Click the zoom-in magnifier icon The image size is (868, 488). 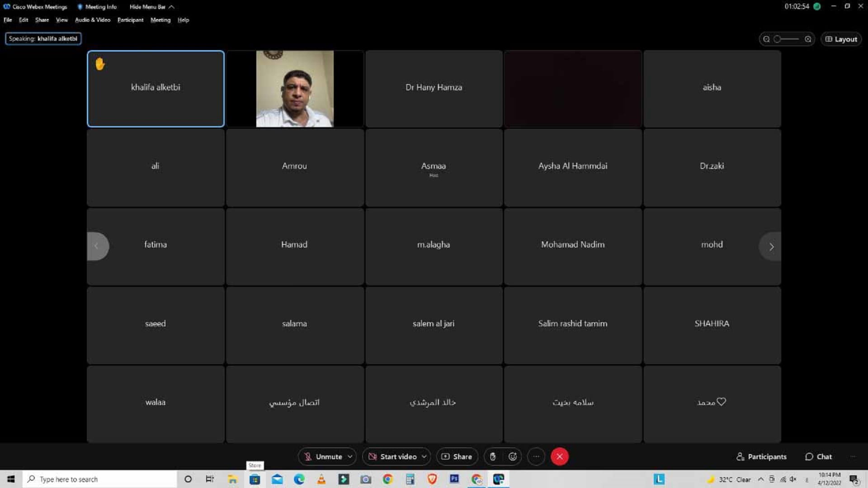[808, 39]
